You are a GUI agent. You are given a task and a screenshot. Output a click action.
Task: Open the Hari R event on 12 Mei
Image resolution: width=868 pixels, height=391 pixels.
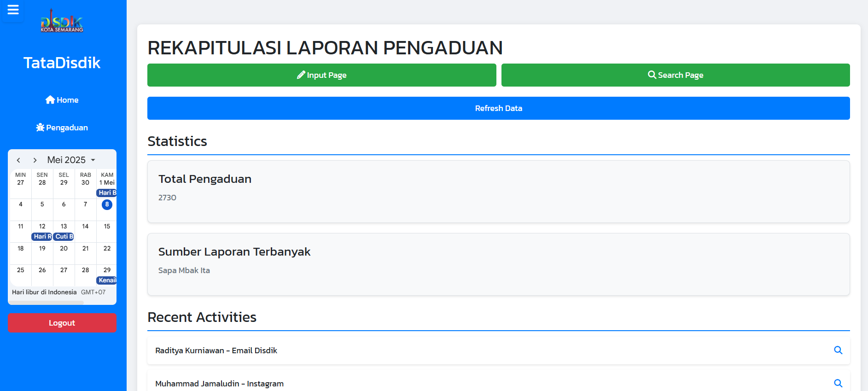coord(42,236)
